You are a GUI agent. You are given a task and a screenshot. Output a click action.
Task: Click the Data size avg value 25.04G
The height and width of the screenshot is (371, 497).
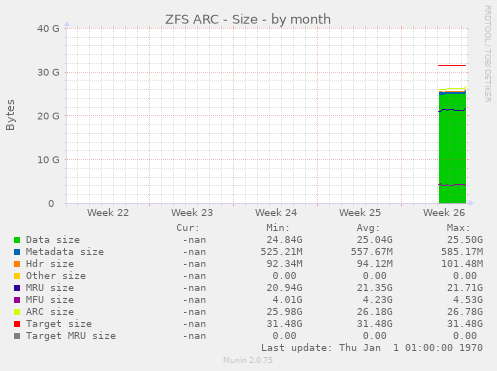(374, 240)
